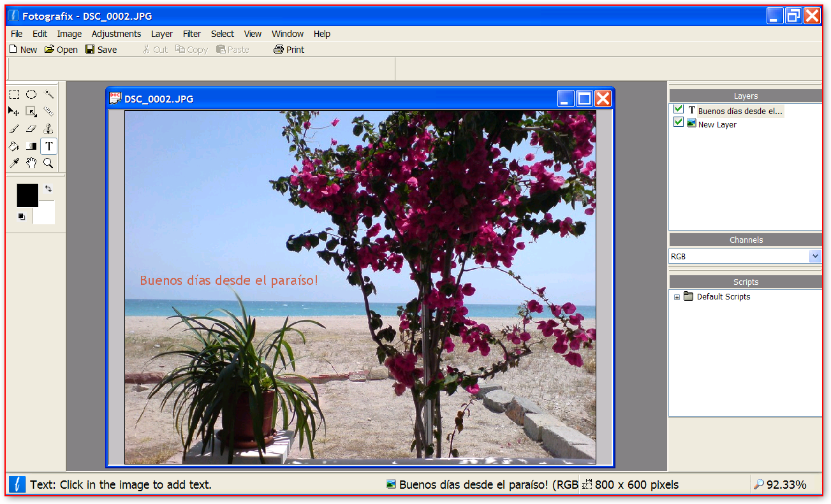Select the Hand pan tool
Screen dimensions: 831x504
point(31,163)
